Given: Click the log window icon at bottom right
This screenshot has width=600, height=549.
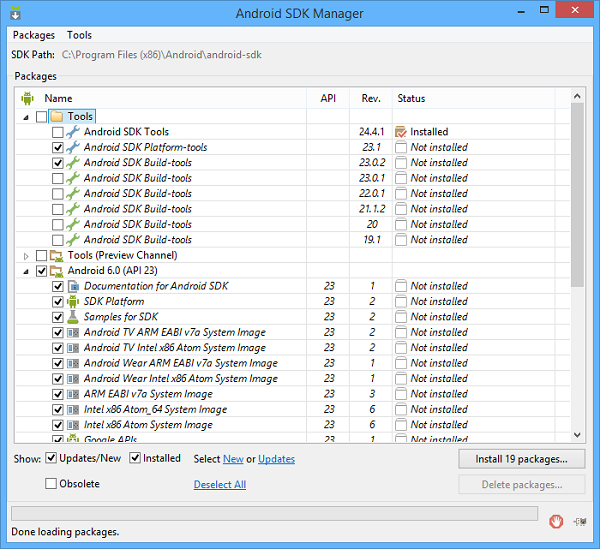Looking at the screenshot, I should point(579,520).
